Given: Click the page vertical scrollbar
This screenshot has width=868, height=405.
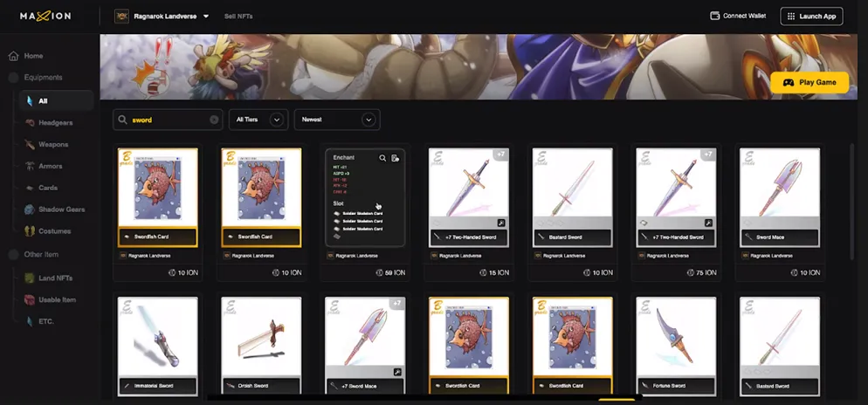Looking at the screenshot, I should (852, 202).
